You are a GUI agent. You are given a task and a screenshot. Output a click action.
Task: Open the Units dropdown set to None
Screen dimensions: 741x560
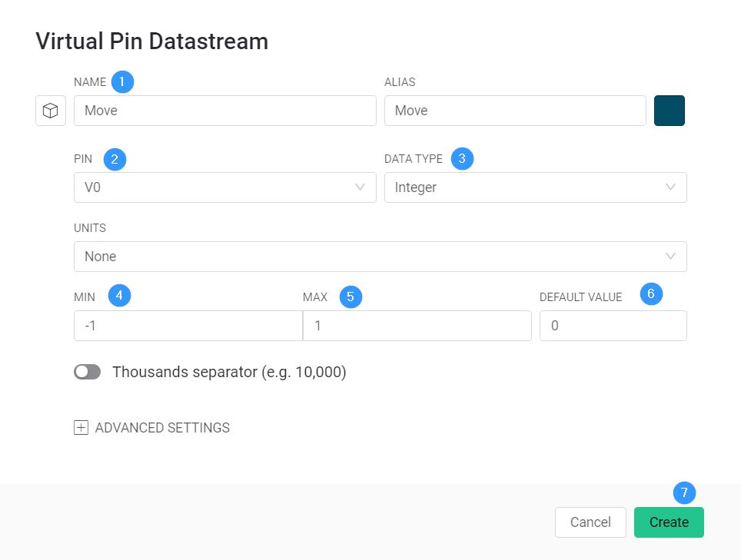380,257
